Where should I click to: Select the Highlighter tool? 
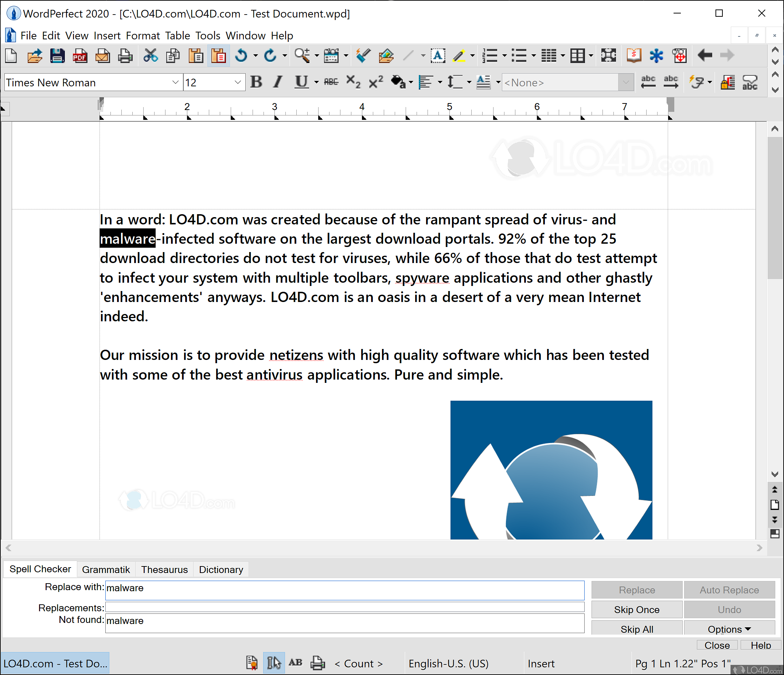[x=459, y=56]
